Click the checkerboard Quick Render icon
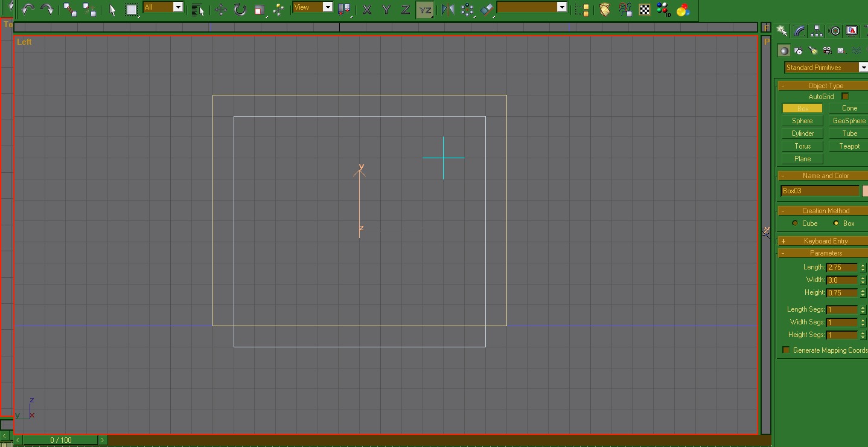Screen dimensions: 868x447 click(645, 9)
